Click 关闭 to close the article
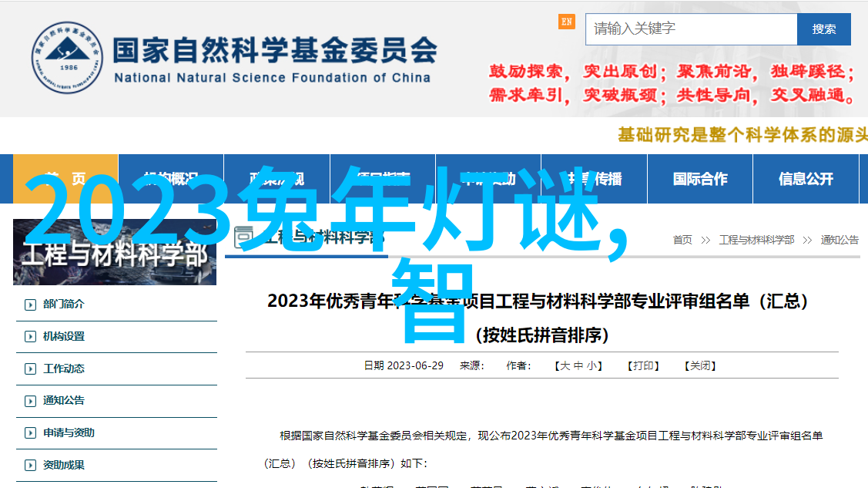 (700, 365)
